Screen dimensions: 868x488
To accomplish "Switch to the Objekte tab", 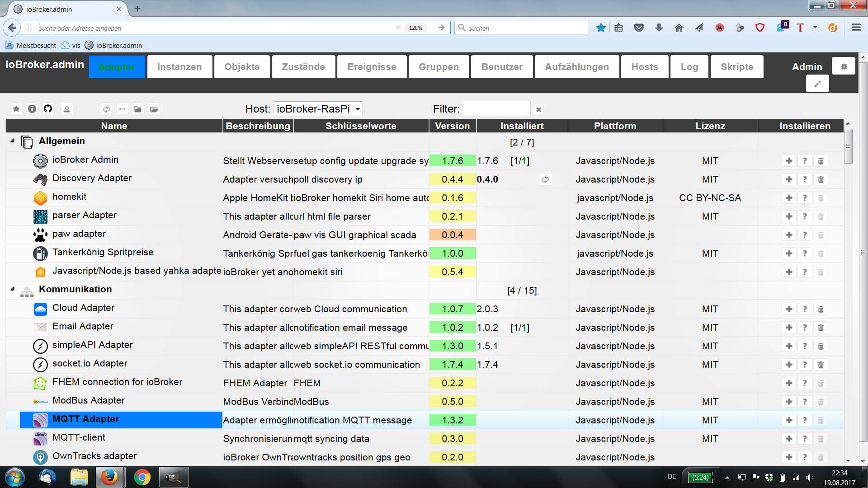I will point(242,67).
